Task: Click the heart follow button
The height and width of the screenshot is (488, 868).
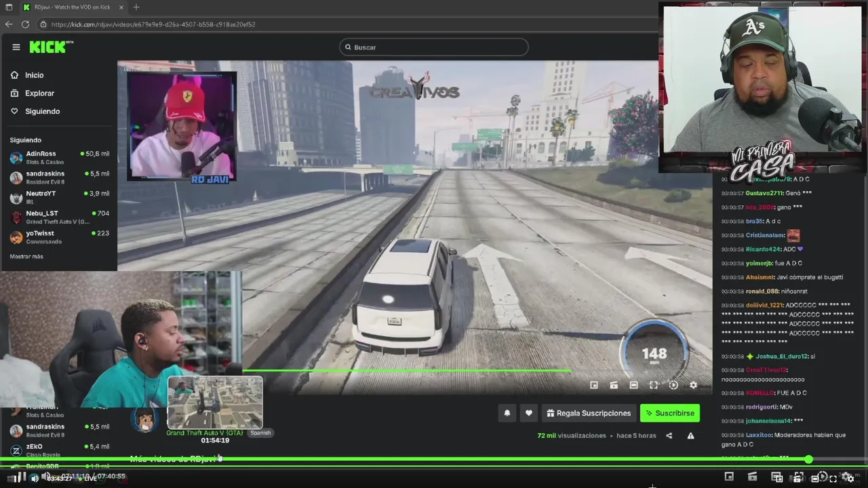Action: pos(529,413)
